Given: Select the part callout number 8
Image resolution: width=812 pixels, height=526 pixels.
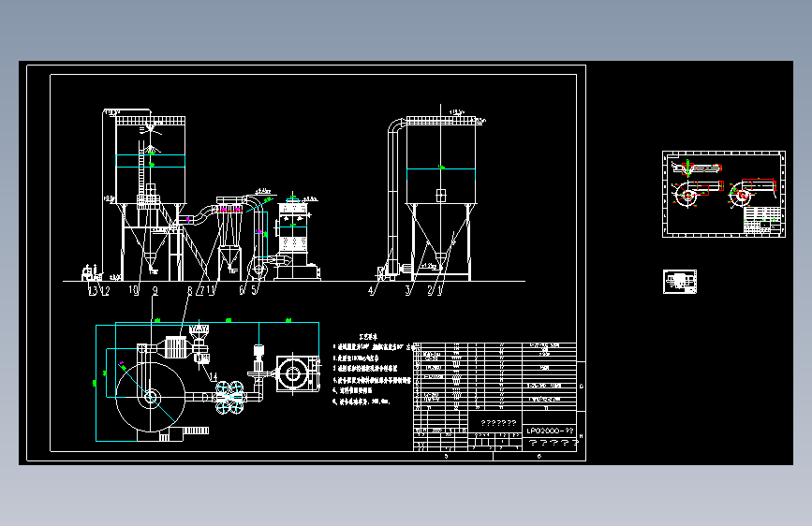Looking at the screenshot, I should pyautogui.click(x=189, y=291).
